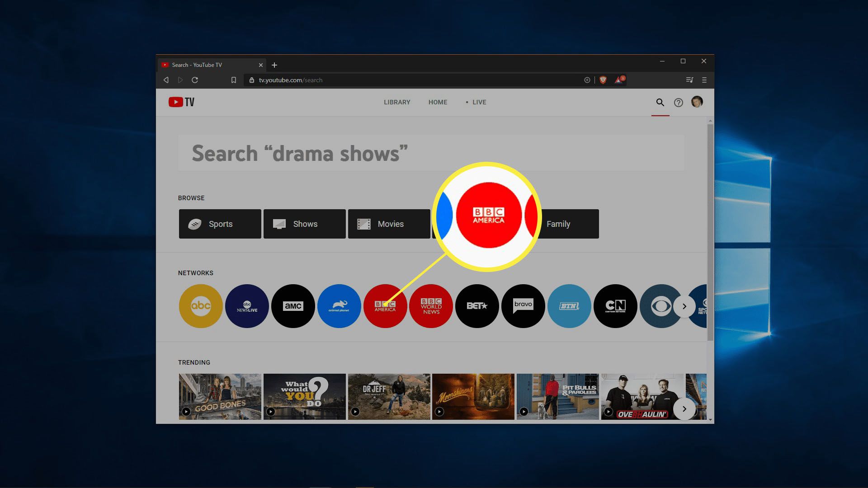Image resolution: width=868 pixels, height=488 pixels.
Task: Open the browser hamburger menu
Action: (704, 80)
